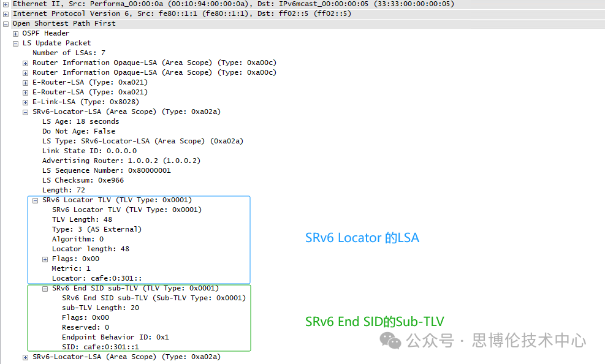Select the LS Age: 18 seconds field
Image resolution: width=605 pixels, height=364 pixels.
[x=80, y=121]
